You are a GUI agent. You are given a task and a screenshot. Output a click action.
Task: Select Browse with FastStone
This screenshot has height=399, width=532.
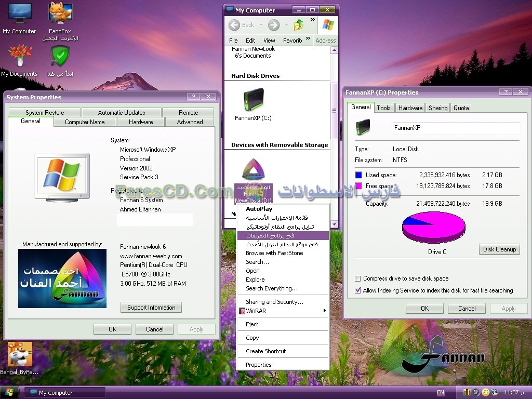(283, 253)
